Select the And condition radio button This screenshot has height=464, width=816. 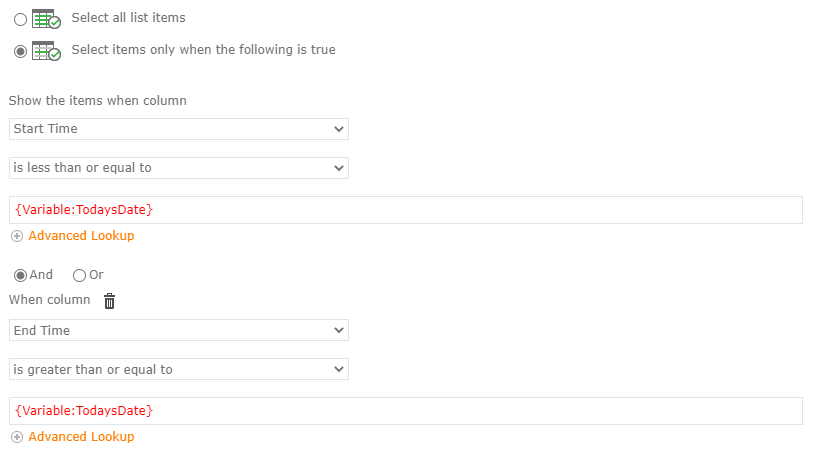coord(20,275)
